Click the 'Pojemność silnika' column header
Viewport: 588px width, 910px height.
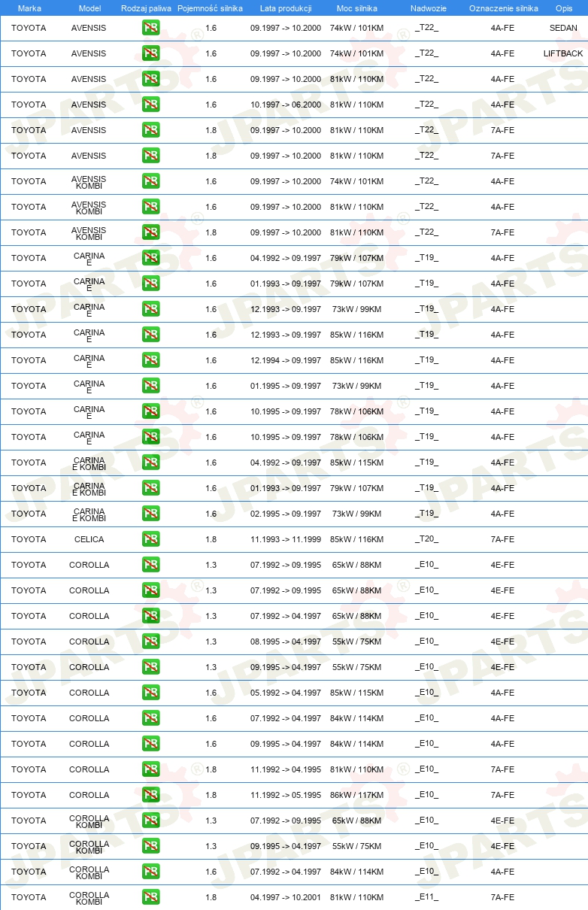211,8
